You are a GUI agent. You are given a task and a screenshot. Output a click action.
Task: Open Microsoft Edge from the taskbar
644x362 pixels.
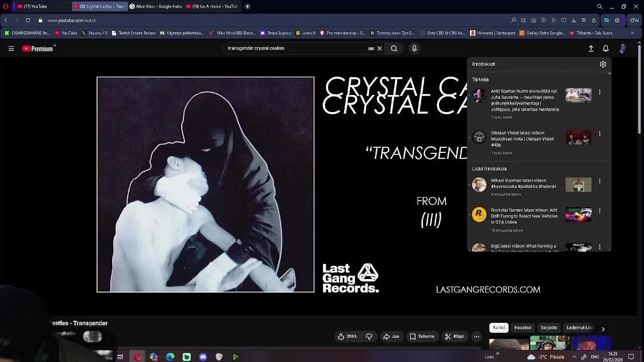[x=170, y=357]
